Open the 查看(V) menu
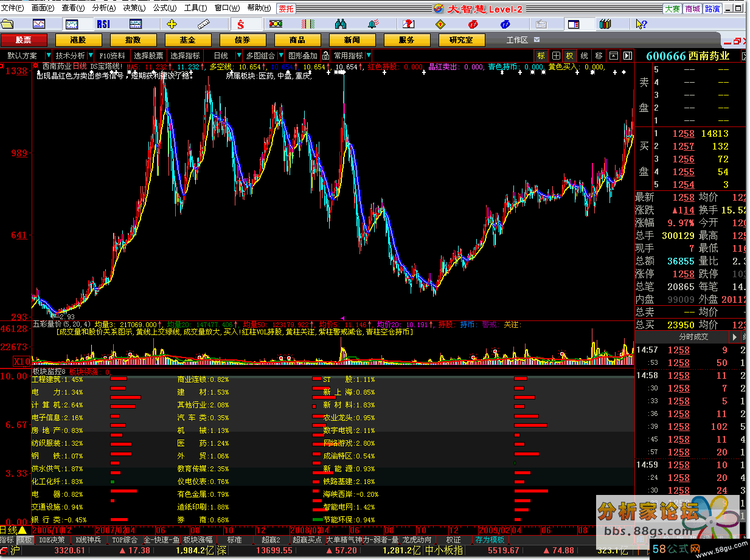The height and width of the screenshot is (560, 750). (x=73, y=8)
